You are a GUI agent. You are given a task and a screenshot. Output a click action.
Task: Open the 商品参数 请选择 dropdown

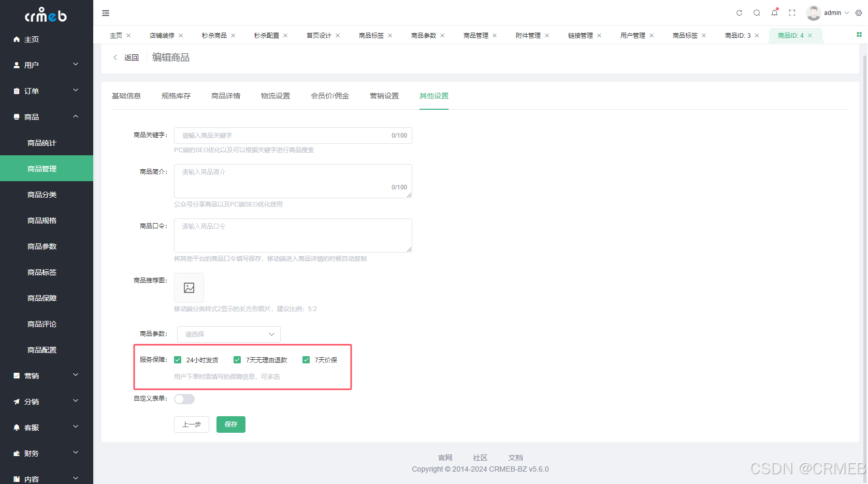pyautogui.click(x=229, y=334)
